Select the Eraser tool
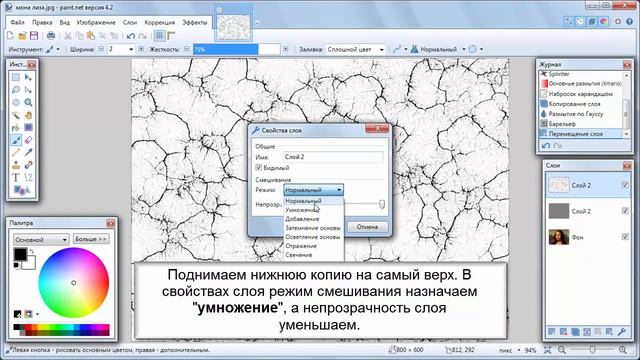Screen dimensions: 640x360 (x=28, y=140)
